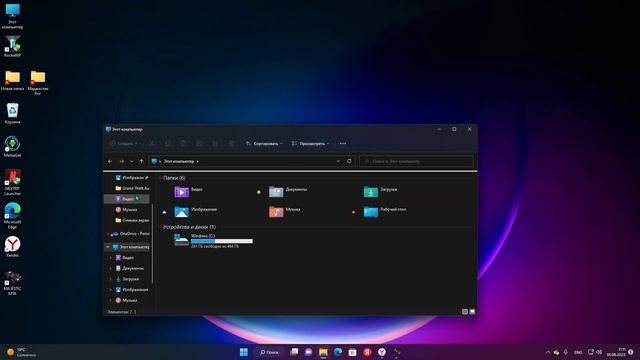Show hidden tray icons chevron
Viewport: 640px width, 360px height.
[548, 352]
